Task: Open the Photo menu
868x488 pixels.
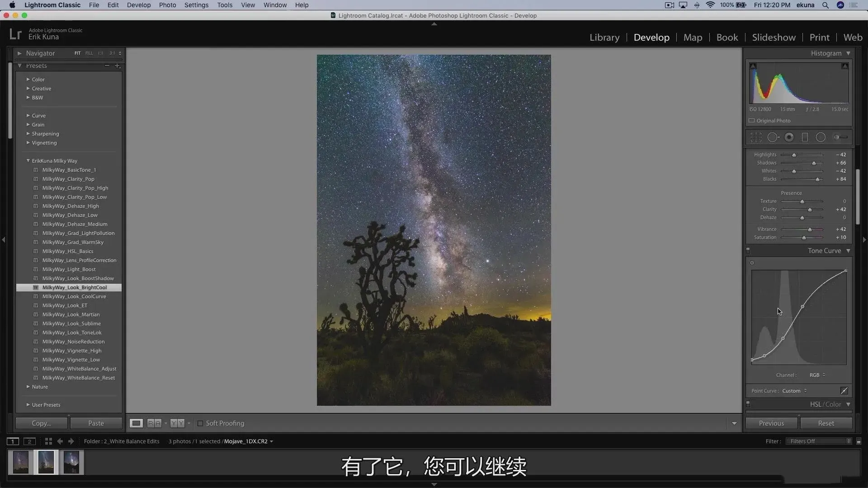Action: tap(167, 5)
